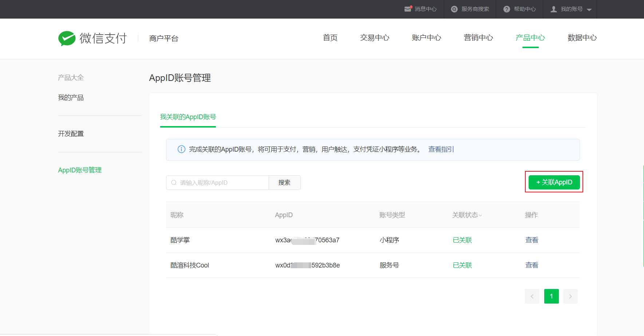Viewport: 644px width, 336px height.
Task: Open the 查看指引 link
Action: tap(441, 149)
